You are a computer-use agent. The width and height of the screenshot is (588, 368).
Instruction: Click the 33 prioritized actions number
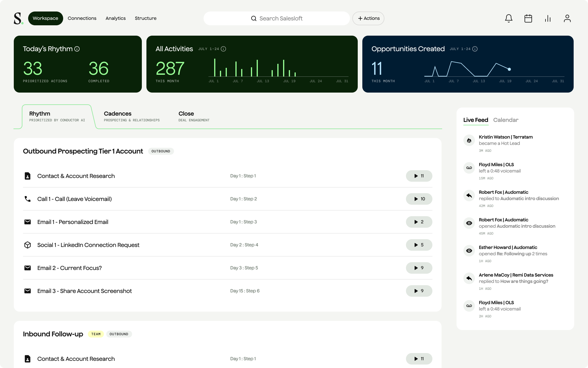[33, 68]
